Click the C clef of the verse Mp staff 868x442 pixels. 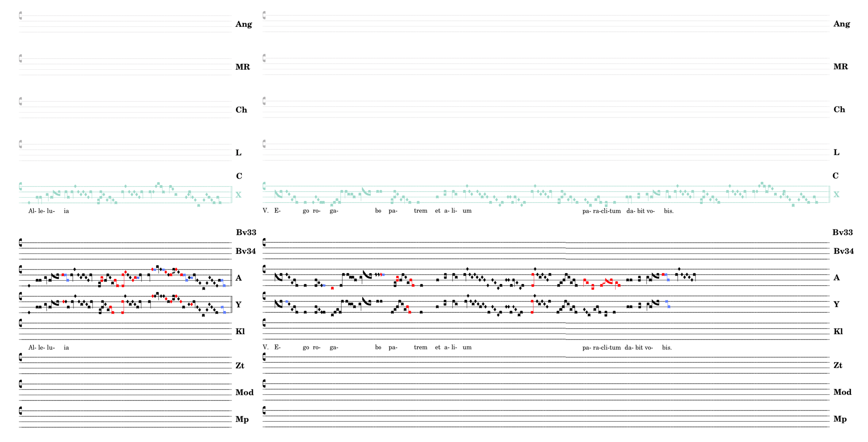264,410
